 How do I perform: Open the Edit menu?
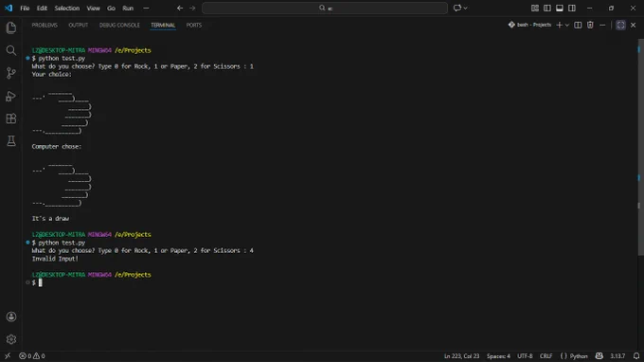click(42, 8)
